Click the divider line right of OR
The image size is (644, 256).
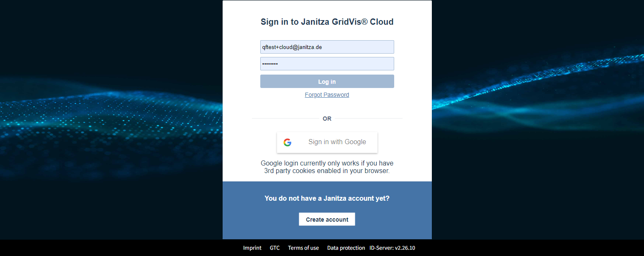pyautogui.click(x=368, y=119)
